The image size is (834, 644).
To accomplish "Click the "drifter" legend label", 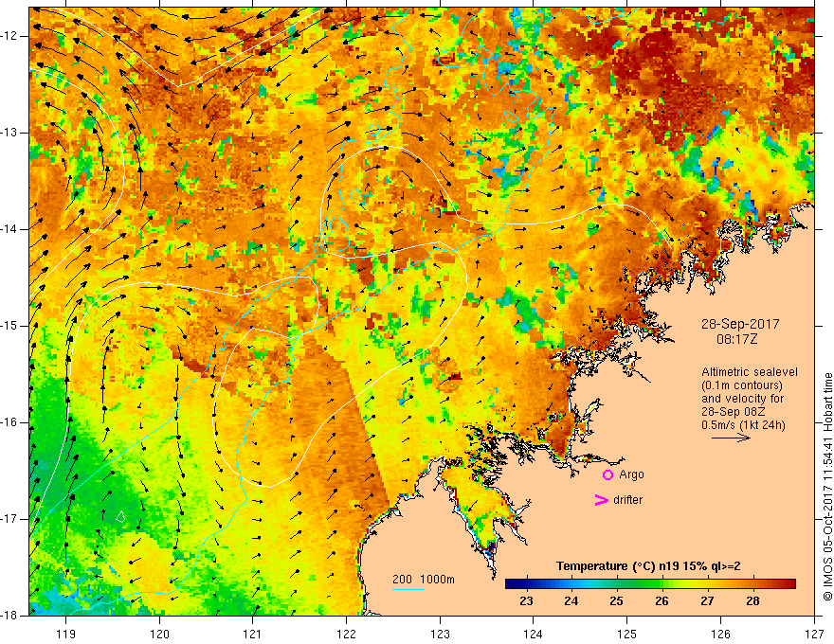I will point(627,500).
